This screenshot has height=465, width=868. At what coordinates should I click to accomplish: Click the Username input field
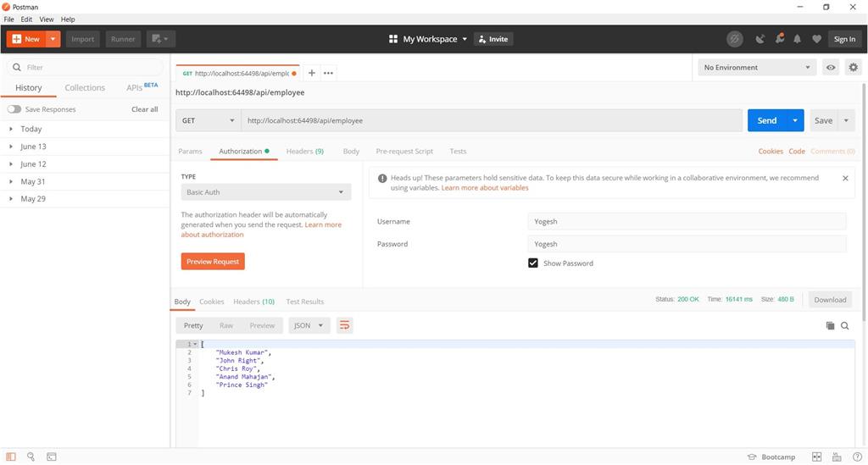pyautogui.click(x=687, y=222)
